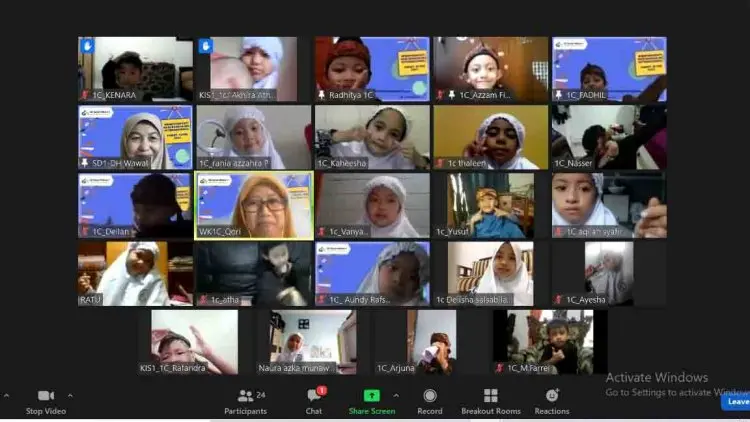Click muted mic icon on 1c_atha tile
The height and width of the screenshot is (422, 750).
203,300
